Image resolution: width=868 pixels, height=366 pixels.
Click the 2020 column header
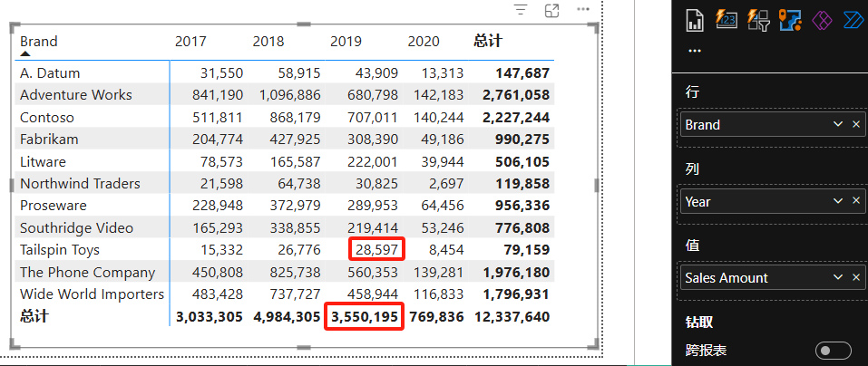pos(424,42)
